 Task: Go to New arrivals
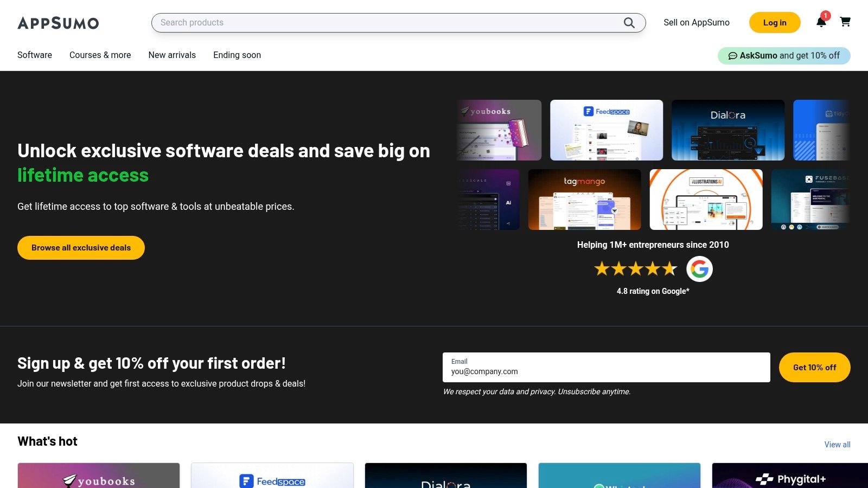pyautogui.click(x=172, y=55)
